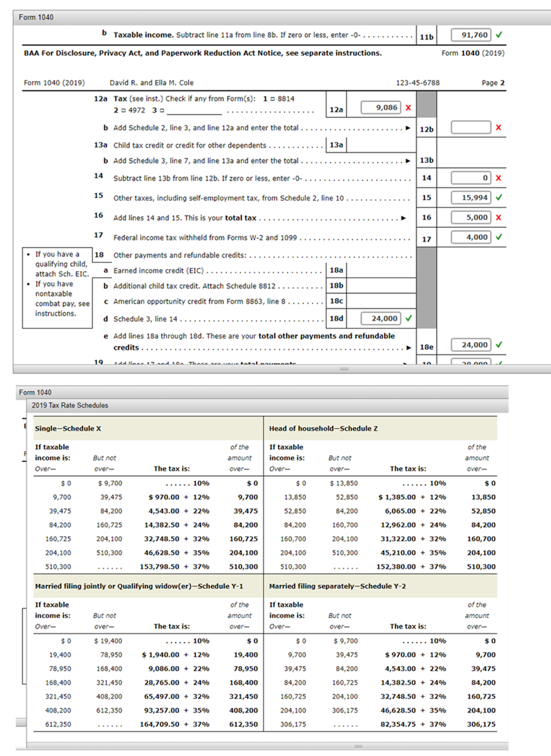Check the Form 8814 box on line 12a
Viewport: 551px width, 756px height.
(273, 99)
